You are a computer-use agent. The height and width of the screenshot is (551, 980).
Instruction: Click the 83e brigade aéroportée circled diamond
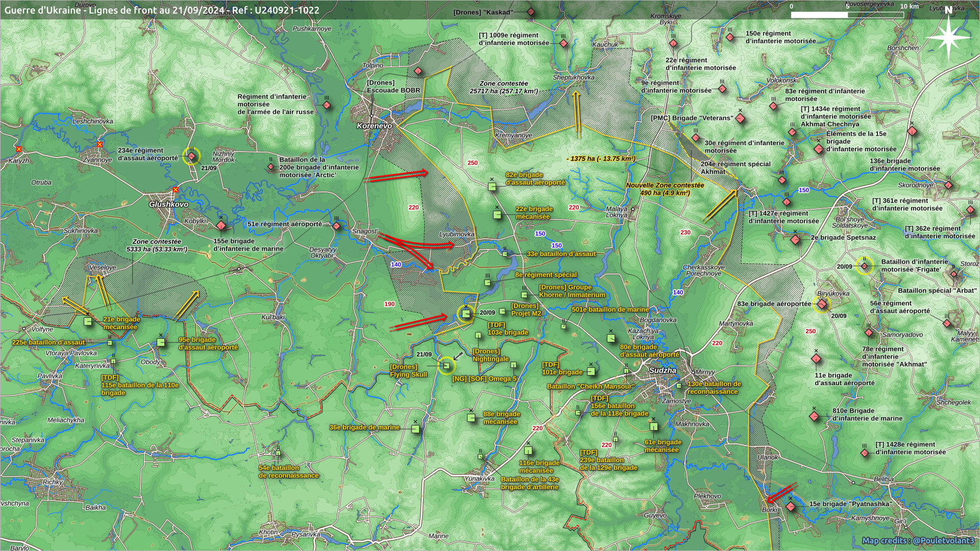point(822,305)
